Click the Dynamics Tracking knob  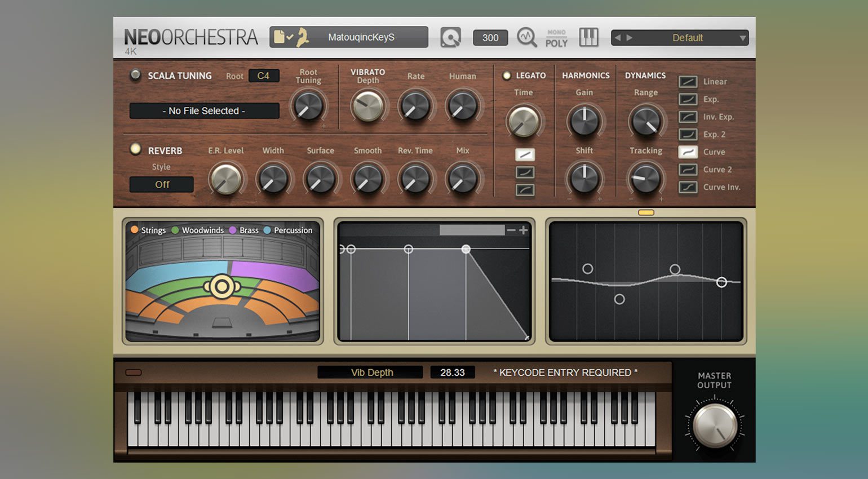point(646,178)
